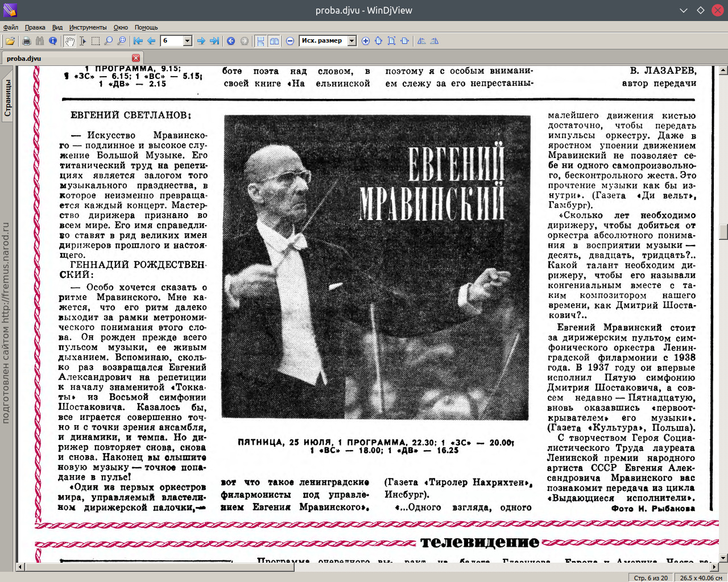Navigate back in view history
The height and width of the screenshot is (582, 728).
(x=231, y=41)
